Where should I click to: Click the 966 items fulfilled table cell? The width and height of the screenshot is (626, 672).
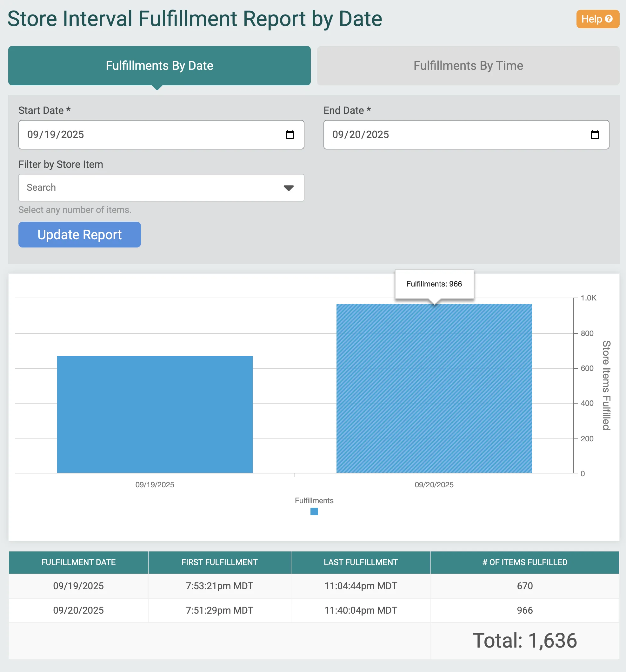524,610
